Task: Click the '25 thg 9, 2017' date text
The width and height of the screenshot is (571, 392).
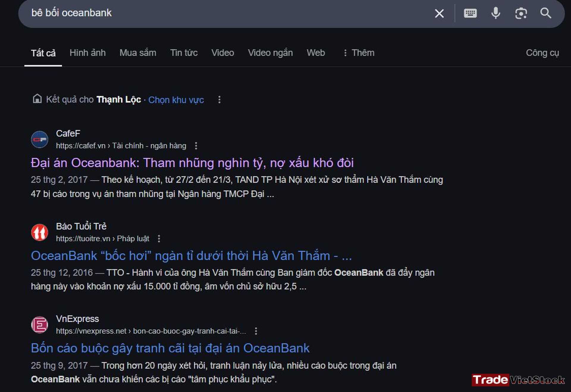Action: click(x=59, y=365)
